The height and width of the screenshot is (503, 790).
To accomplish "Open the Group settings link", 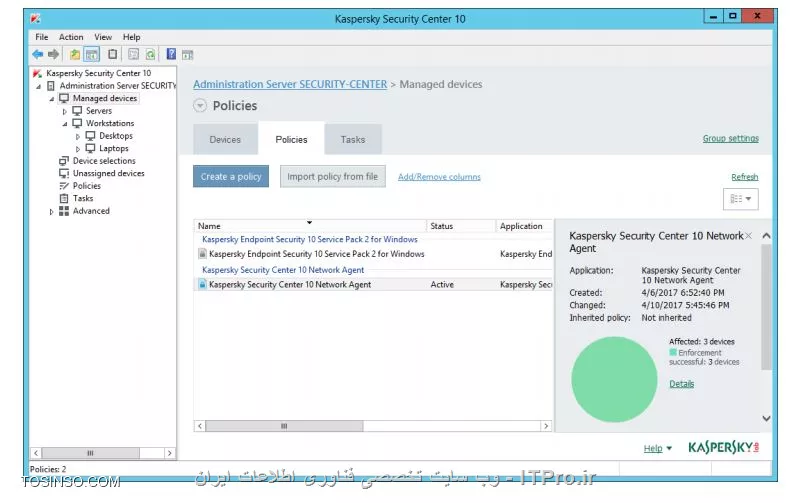I will coord(731,138).
